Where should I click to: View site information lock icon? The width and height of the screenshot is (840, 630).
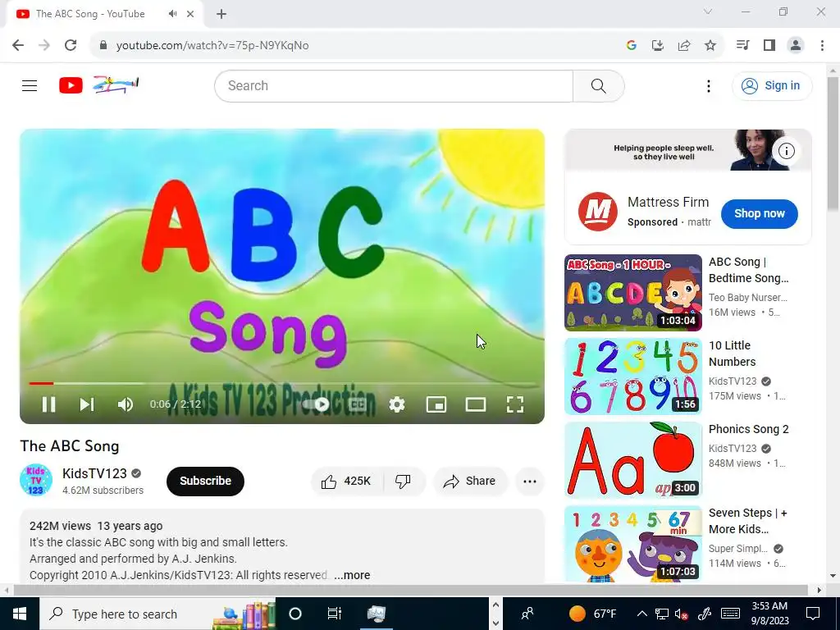[x=103, y=46]
